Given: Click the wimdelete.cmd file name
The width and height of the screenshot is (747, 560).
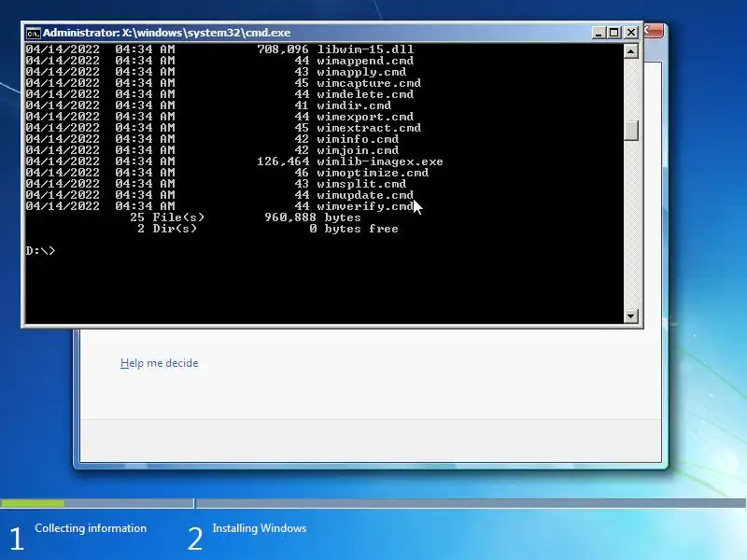Looking at the screenshot, I should click(365, 94).
